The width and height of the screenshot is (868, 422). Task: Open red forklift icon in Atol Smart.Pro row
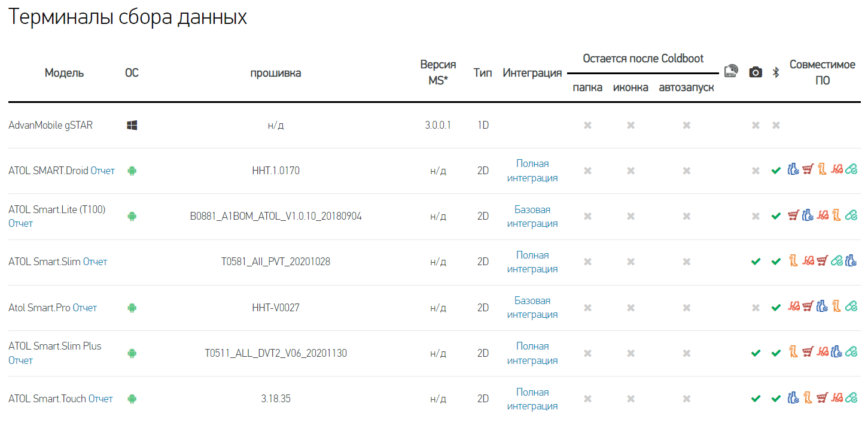(x=794, y=307)
